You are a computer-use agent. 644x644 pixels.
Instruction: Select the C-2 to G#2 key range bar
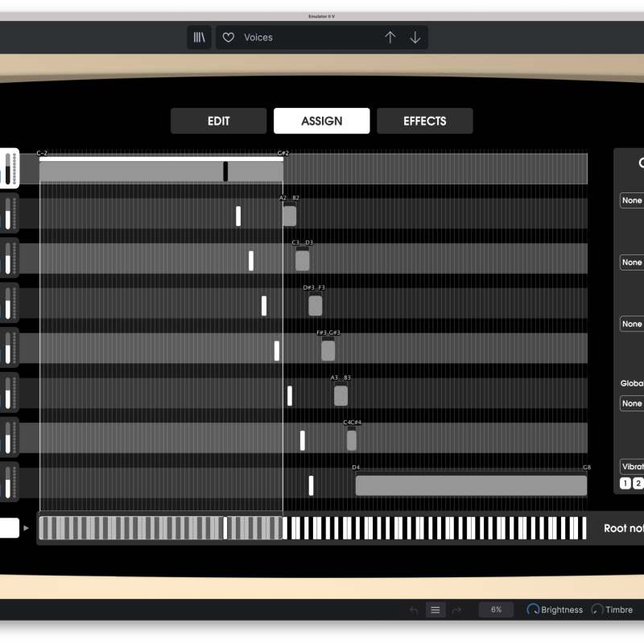[162, 171]
